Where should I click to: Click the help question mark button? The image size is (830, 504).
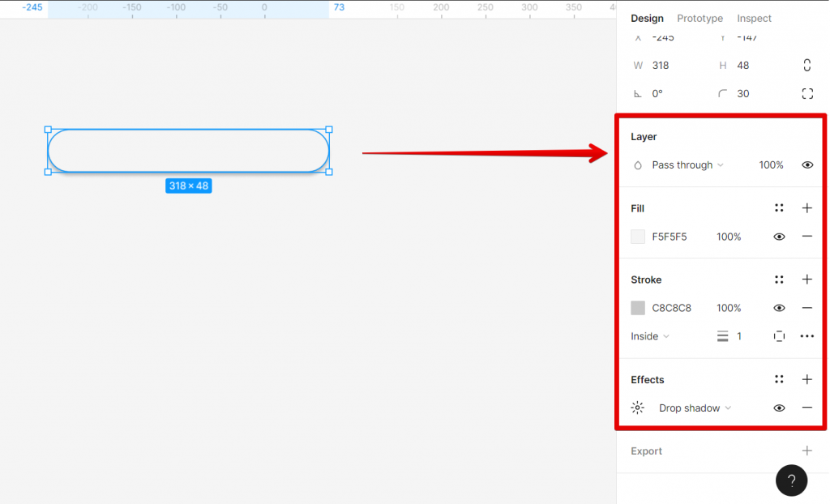coord(792,481)
